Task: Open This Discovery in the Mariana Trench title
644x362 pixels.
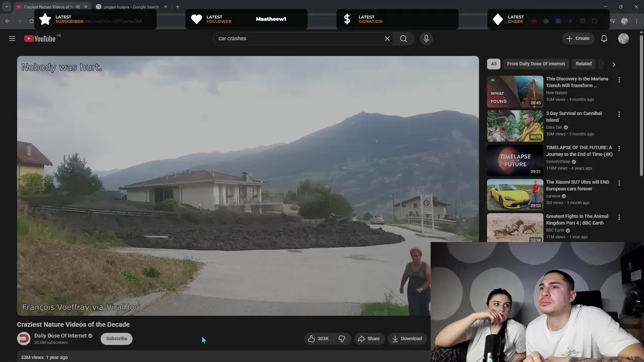Action: pyautogui.click(x=577, y=82)
